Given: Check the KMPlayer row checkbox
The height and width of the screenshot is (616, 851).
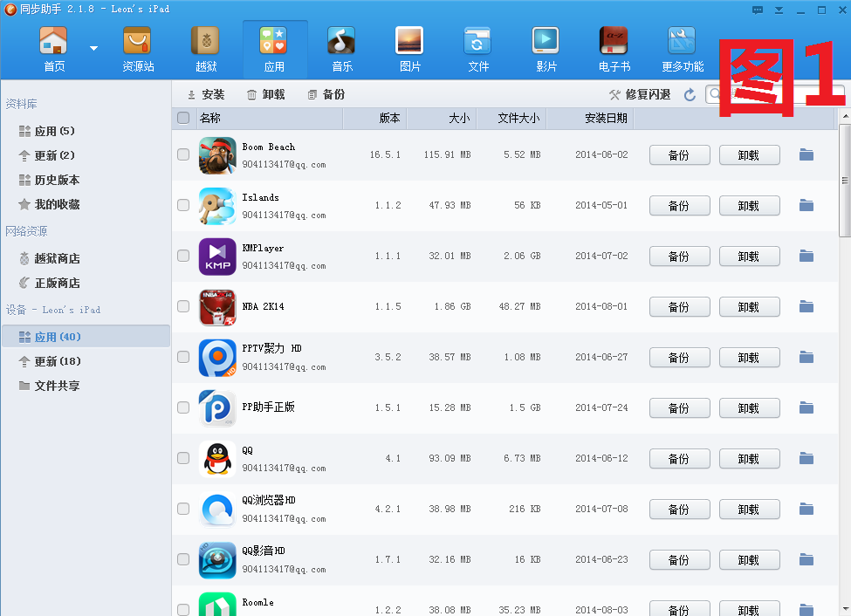Looking at the screenshot, I should pos(183,256).
